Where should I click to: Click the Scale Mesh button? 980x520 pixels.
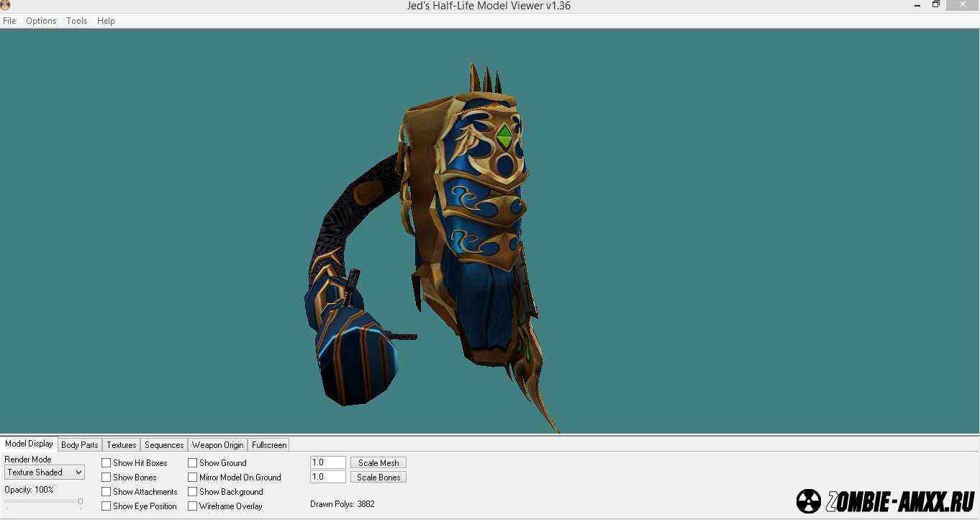click(x=378, y=462)
